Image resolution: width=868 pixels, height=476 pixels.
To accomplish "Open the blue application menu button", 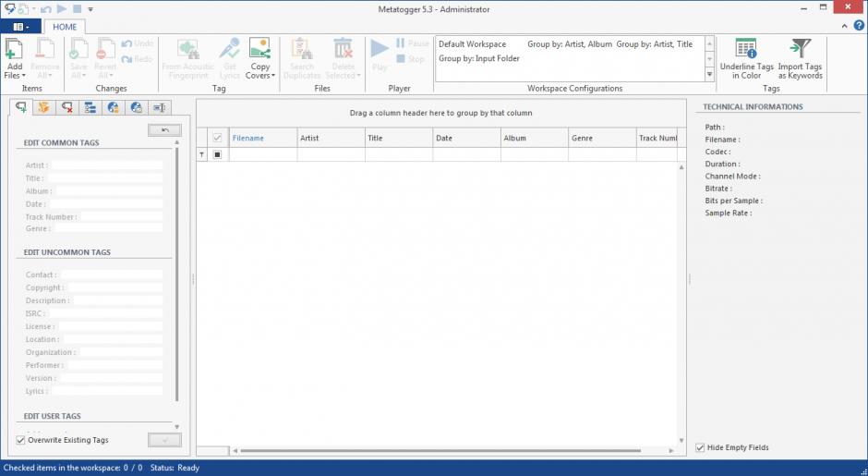I will (x=20, y=27).
